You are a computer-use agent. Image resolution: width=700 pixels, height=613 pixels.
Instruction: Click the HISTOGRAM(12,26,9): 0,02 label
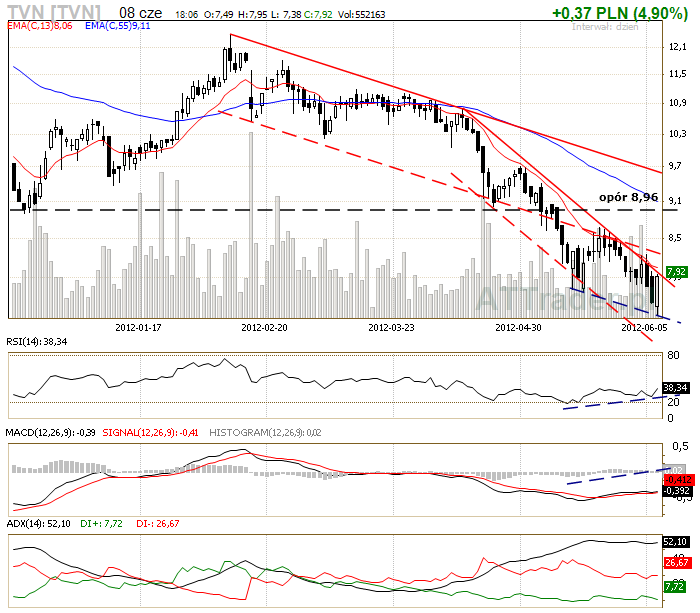click(x=265, y=433)
